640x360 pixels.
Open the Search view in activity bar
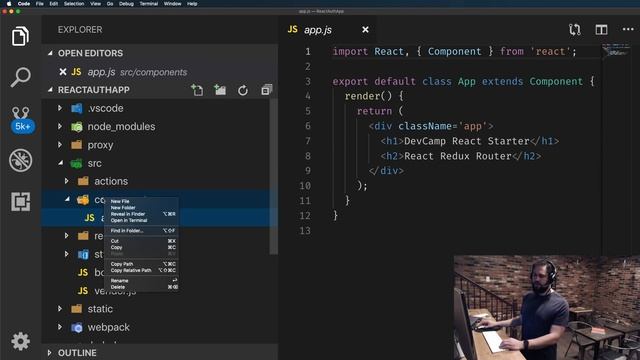click(20, 77)
